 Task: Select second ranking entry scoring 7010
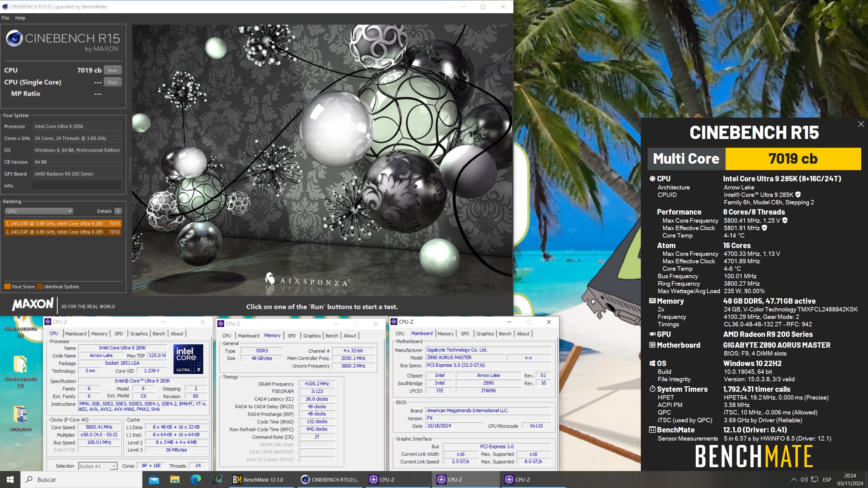[x=63, y=232]
